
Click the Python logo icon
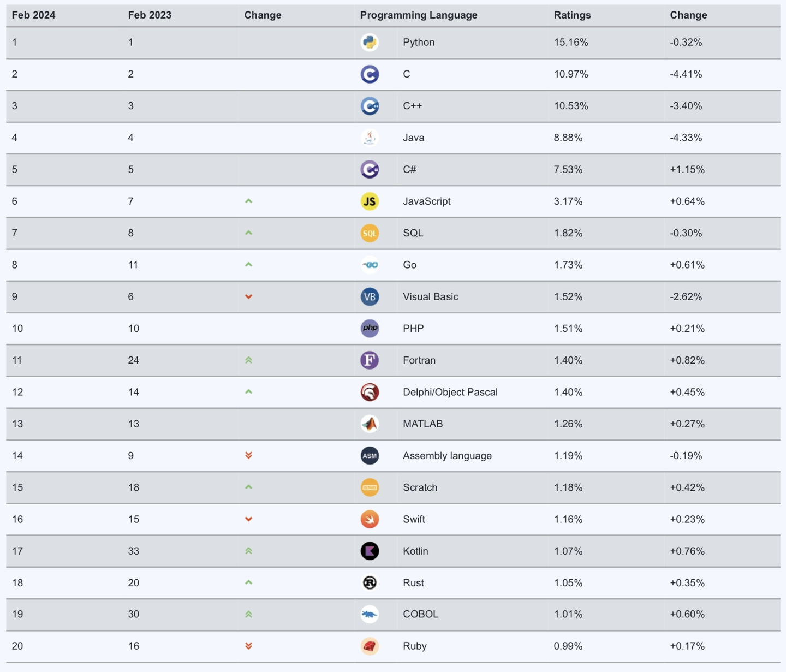(x=370, y=43)
